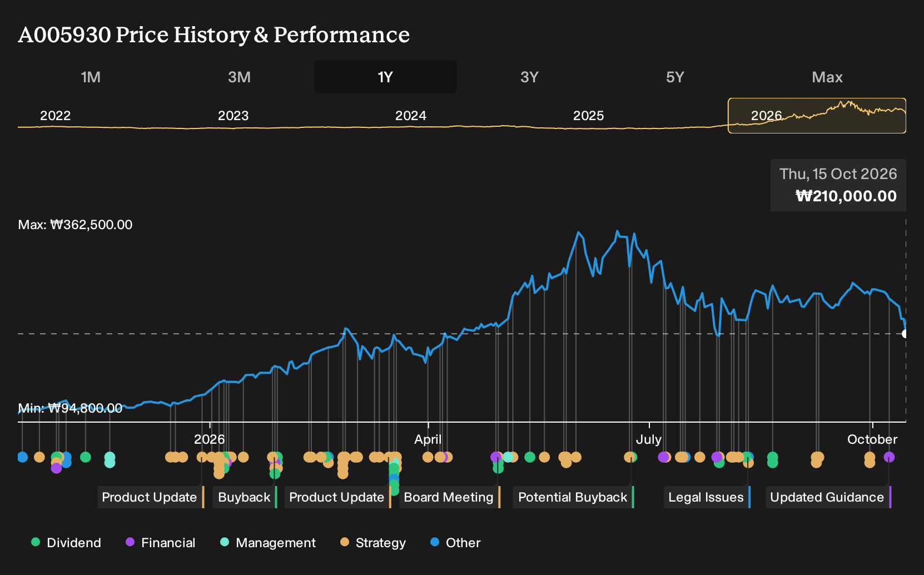Click the April axis label
This screenshot has width=924, height=575.
point(428,439)
